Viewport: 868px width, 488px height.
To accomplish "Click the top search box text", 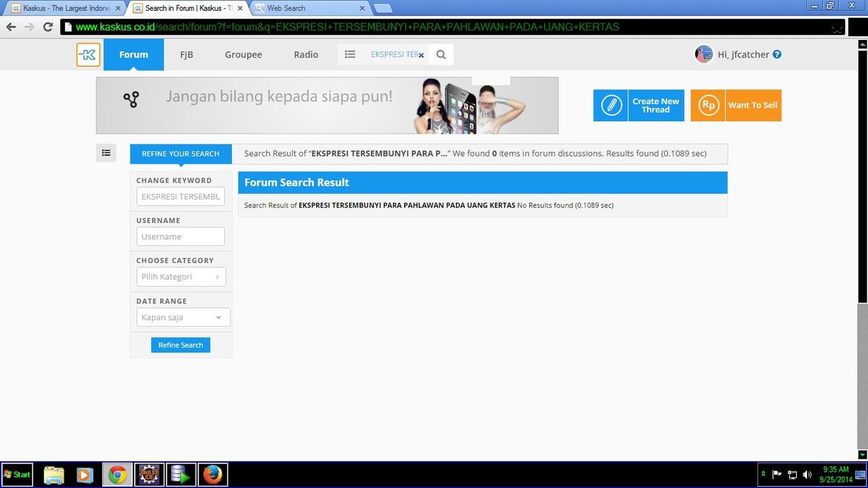I will [x=393, y=54].
